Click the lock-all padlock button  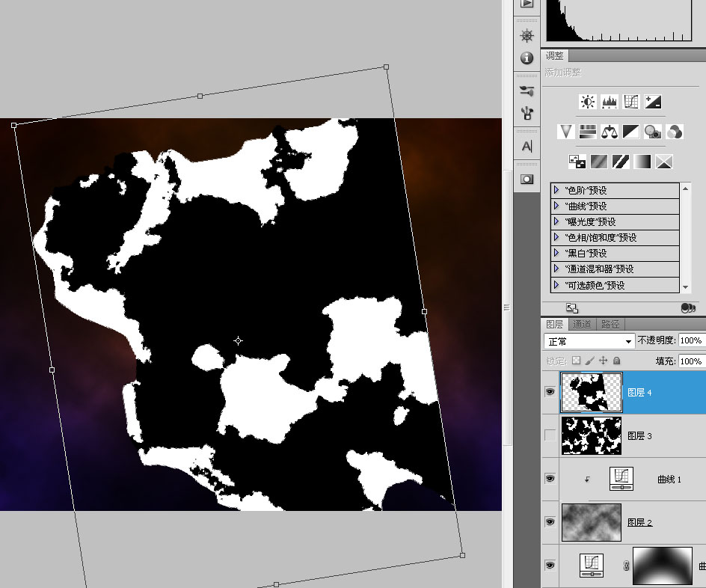tap(617, 360)
